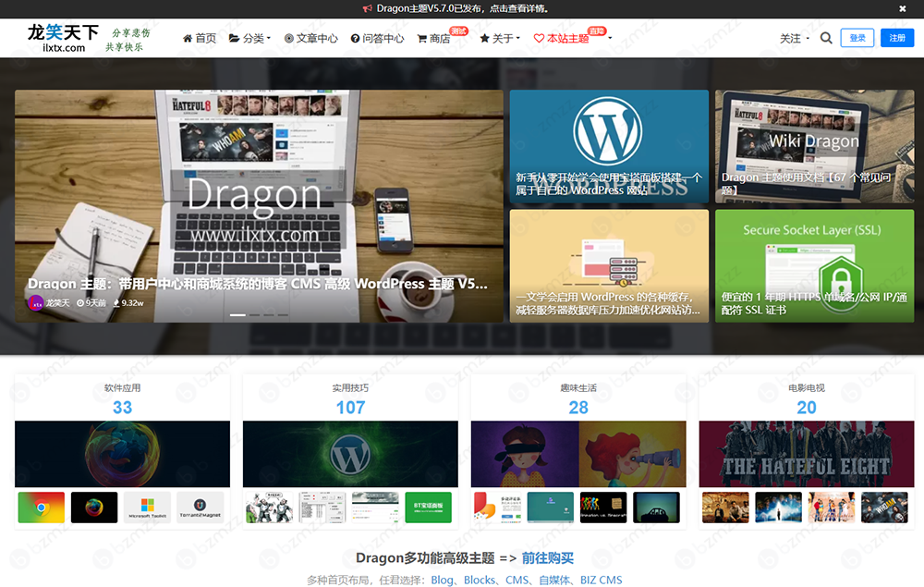924x587 pixels.
Task: Open the Wiki Dragon 主题使用文档 tile
Action: coord(814,147)
